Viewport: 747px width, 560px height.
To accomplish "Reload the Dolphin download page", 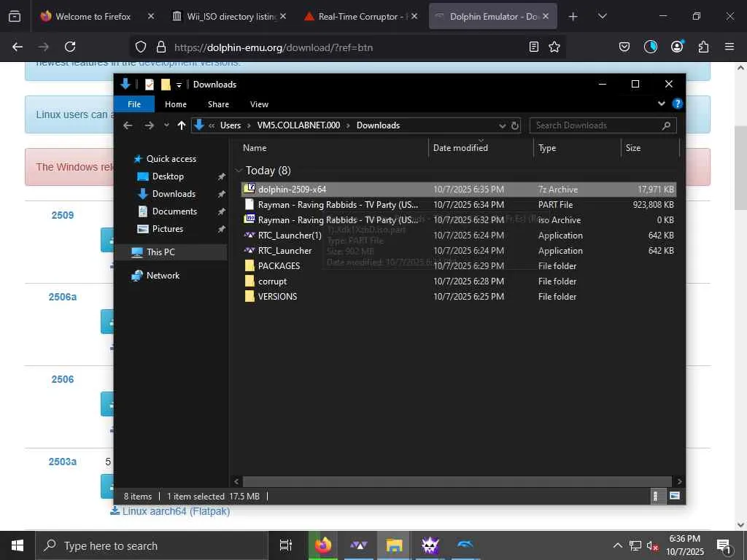I will coord(70,47).
